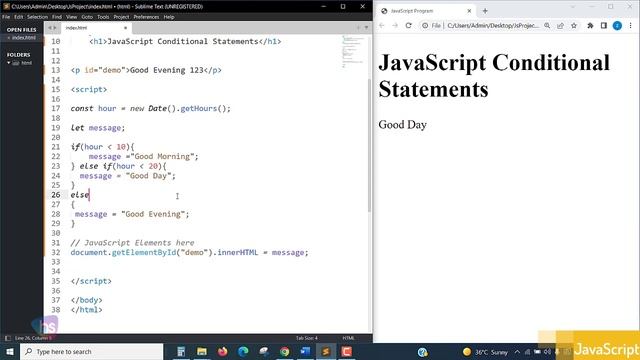Image resolution: width=640 pixels, height=360 pixels.
Task: Click the 'Line 26, Column' status text
Action: tap(33, 338)
